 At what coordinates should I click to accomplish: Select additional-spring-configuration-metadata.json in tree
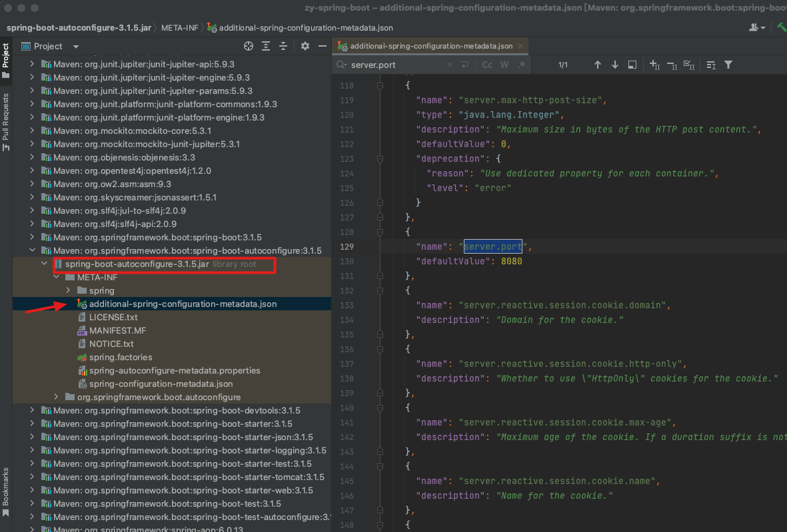pos(183,304)
